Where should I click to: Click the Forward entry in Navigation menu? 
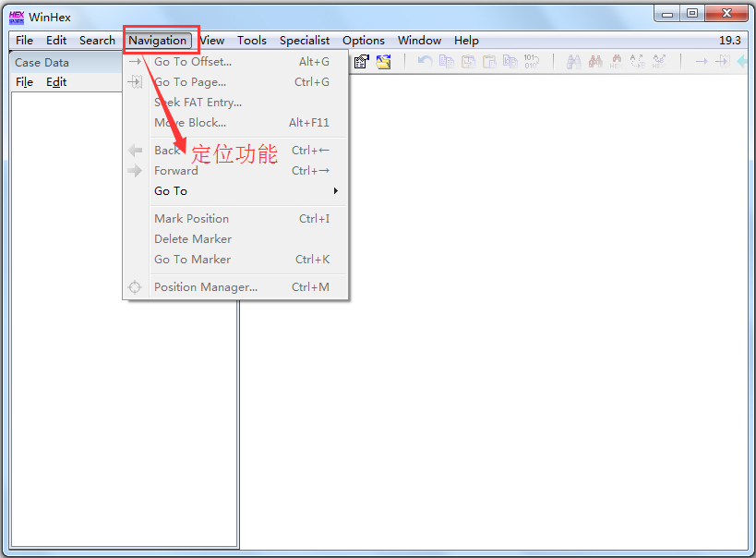click(235, 171)
